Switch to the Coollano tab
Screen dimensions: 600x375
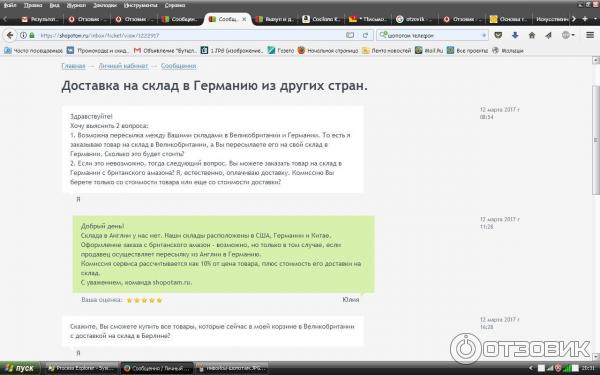coord(322,19)
